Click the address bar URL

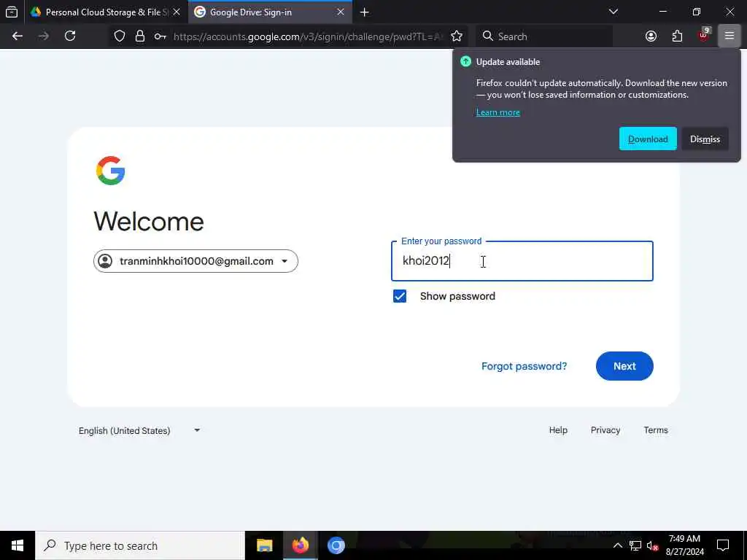(x=307, y=36)
